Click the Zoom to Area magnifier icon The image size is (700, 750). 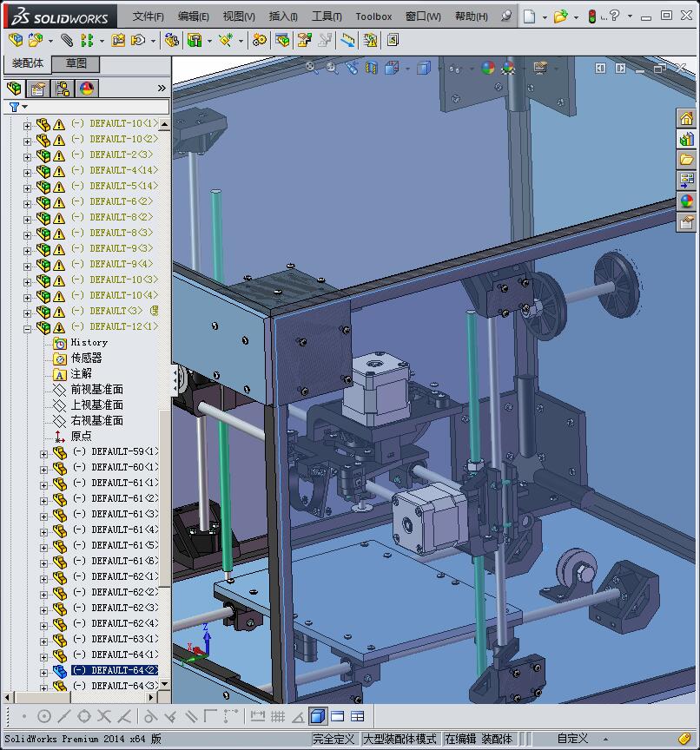coord(332,68)
